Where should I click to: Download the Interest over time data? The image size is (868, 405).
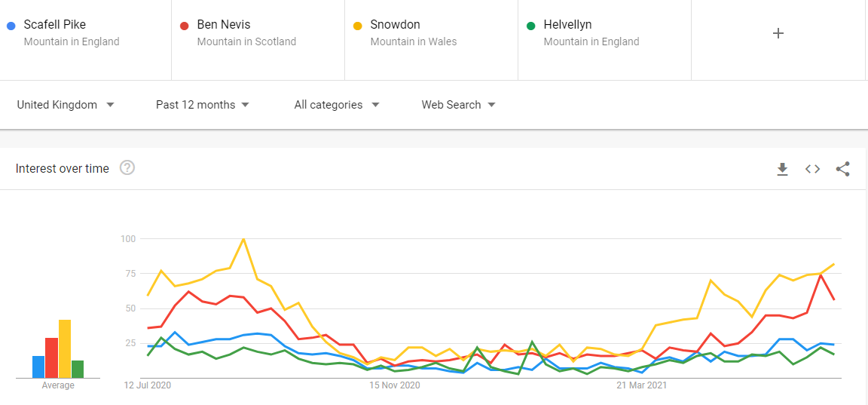[x=782, y=169]
